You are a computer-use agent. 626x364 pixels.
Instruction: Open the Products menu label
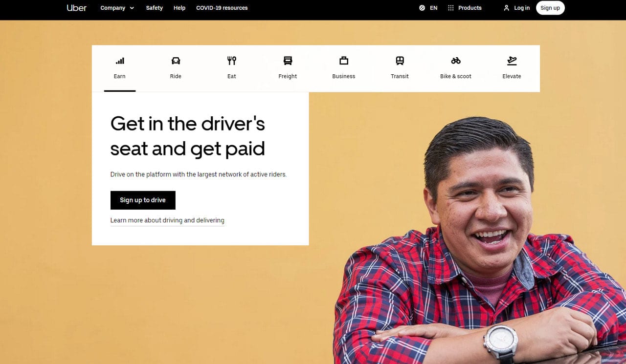click(x=470, y=8)
